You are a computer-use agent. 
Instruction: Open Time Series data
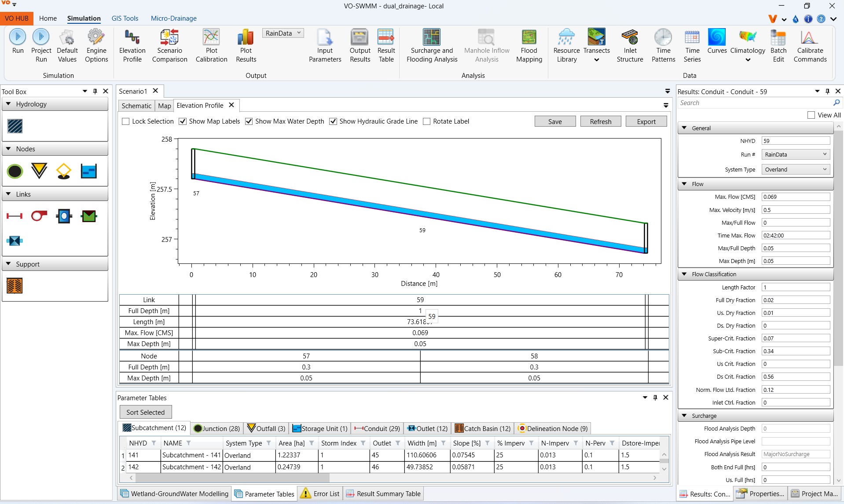point(692,45)
